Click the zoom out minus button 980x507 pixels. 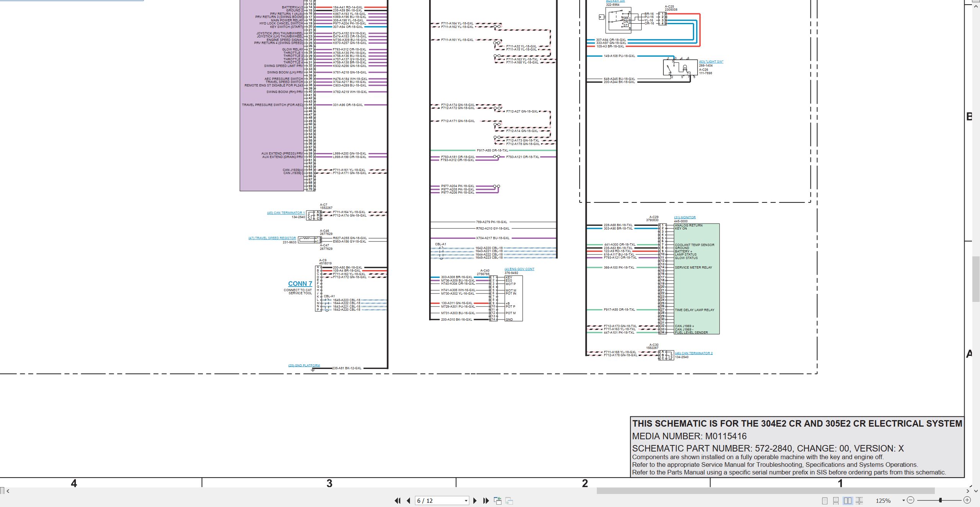911,500
